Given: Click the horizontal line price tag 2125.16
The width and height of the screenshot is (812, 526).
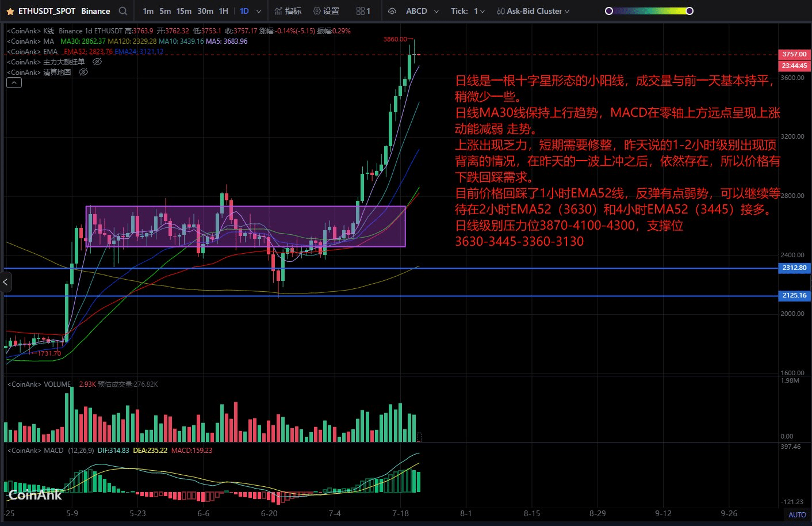Looking at the screenshot, I should pos(794,295).
